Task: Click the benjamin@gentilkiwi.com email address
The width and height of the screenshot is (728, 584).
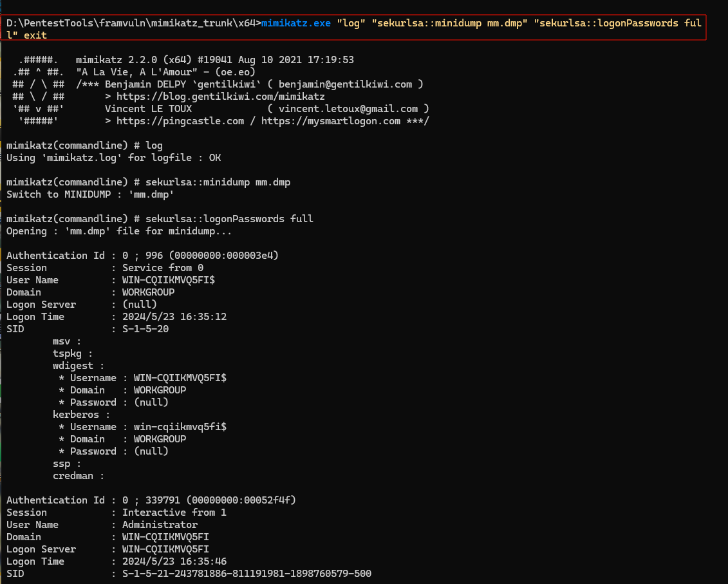Action: pos(345,84)
